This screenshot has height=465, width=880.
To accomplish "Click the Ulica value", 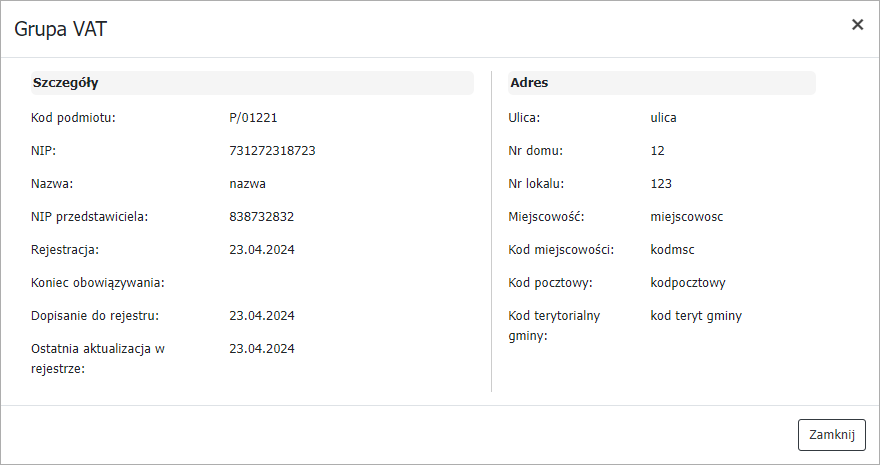I will pos(663,118).
